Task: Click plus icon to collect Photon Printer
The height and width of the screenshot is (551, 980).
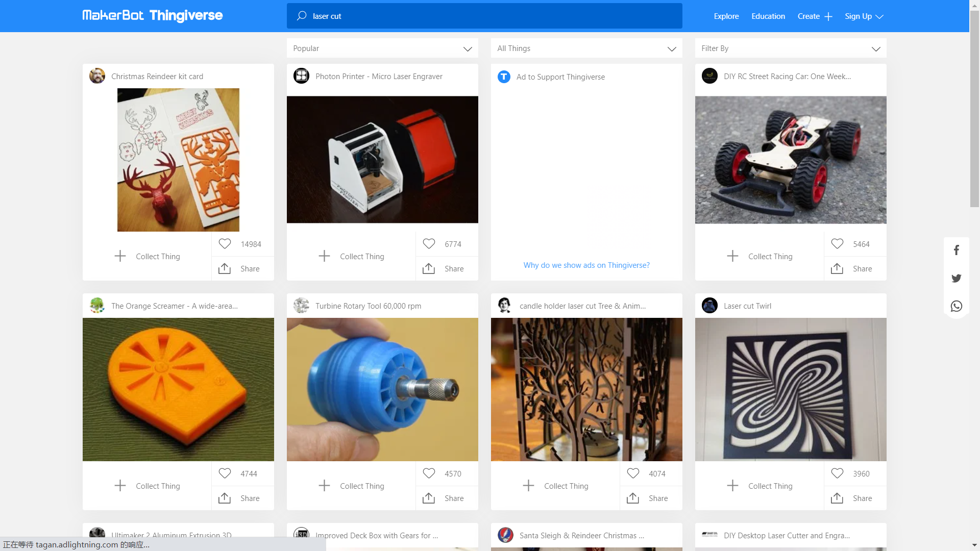Action: 324,256
